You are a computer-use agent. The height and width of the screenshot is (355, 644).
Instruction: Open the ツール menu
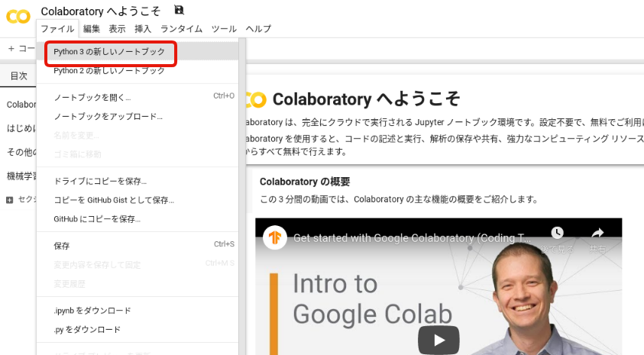coord(224,29)
